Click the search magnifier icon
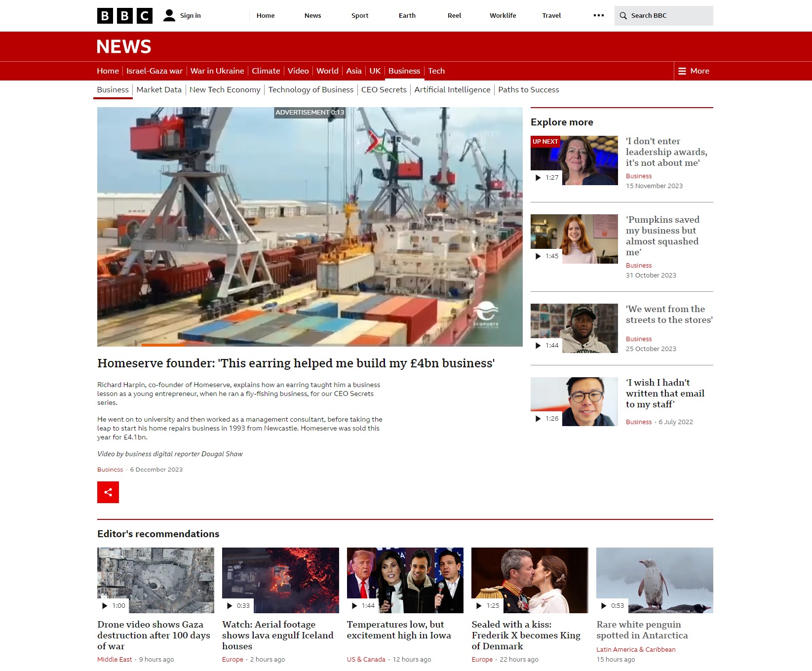Image resolution: width=812 pixels, height=671 pixels. [x=623, y=16]
